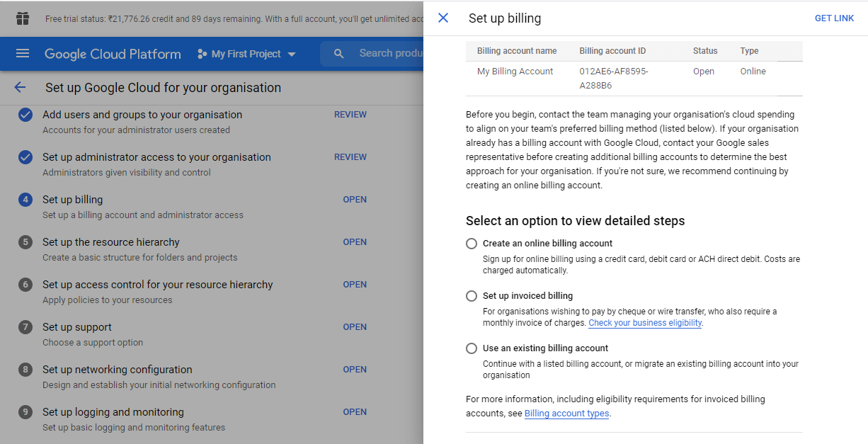Click step 9 number badge for logging
This screenshot has height=444, width=868.
(x=25, y=412)
